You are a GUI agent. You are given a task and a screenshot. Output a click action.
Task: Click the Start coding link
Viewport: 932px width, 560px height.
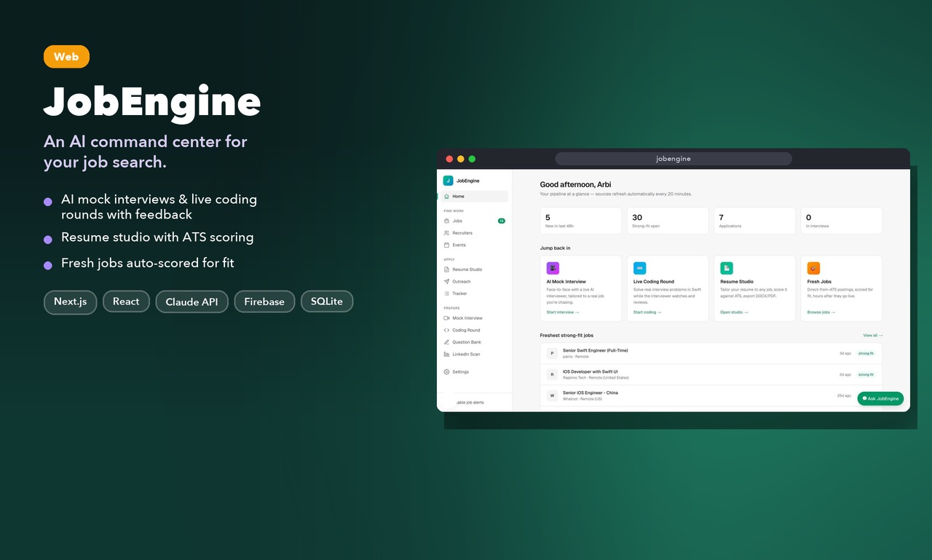click(x=647, y=312)
